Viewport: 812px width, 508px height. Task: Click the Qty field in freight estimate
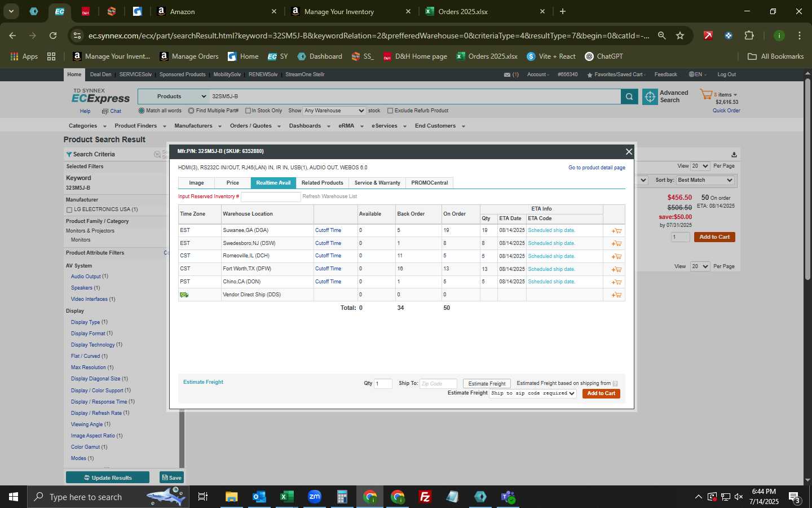(x=383, y=384)
